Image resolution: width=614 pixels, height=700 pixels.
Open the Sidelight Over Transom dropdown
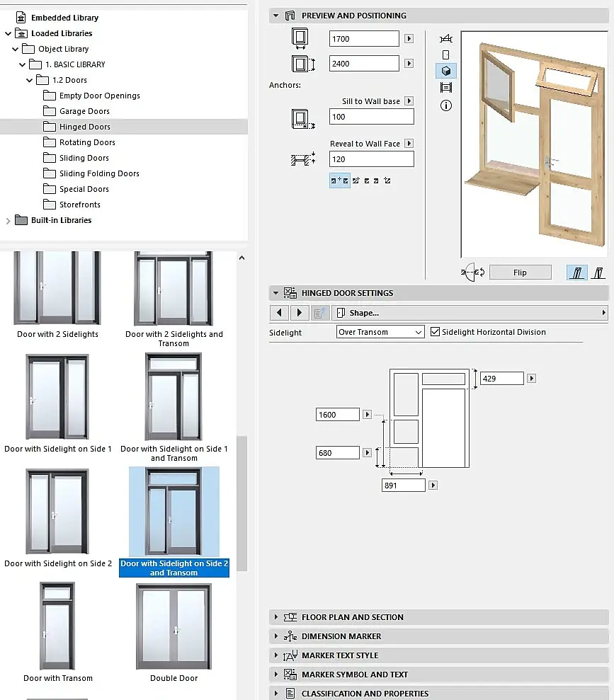(380, 332)
